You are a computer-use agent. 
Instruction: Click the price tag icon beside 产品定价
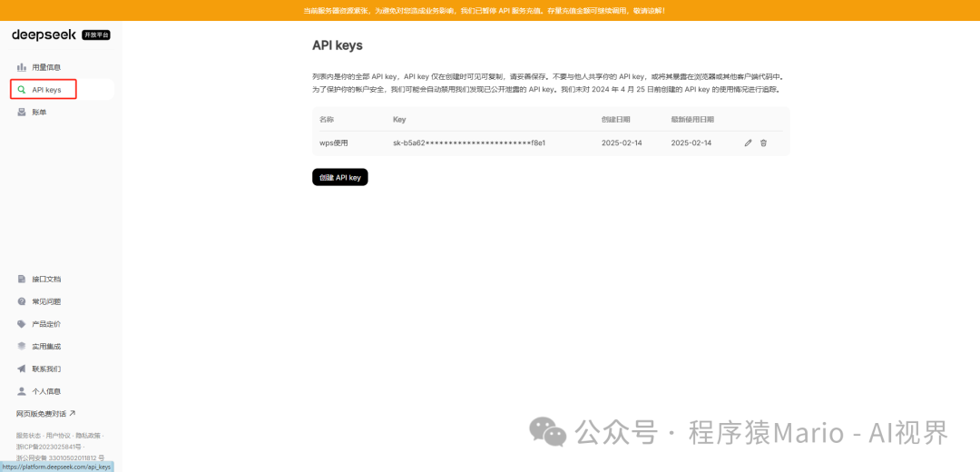click(x=22, y=324)
